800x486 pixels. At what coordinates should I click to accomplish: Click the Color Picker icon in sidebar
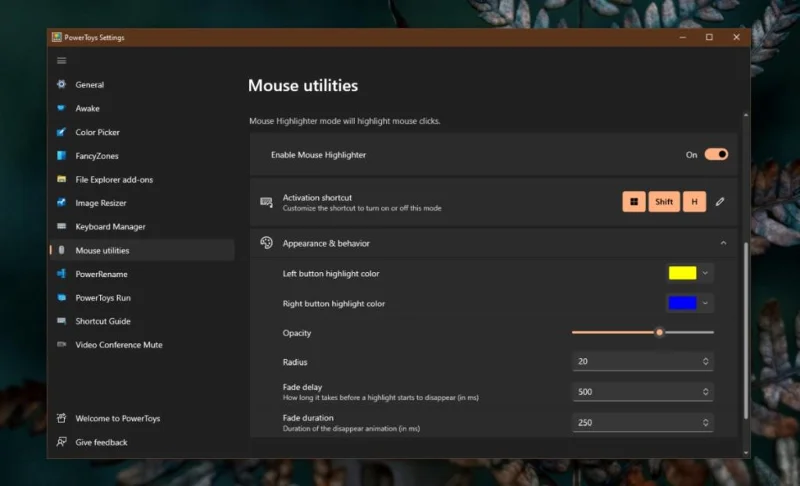click(x=61, y=132)
